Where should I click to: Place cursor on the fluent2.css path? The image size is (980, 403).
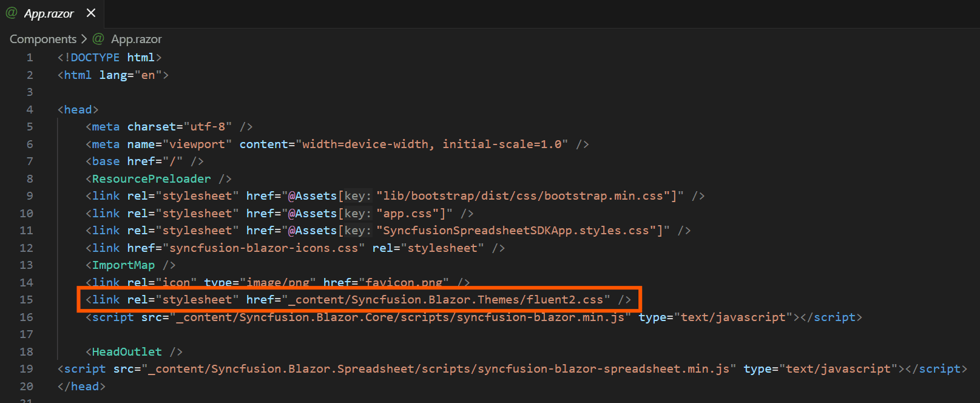pyautogui.click(x=446, y=300)
